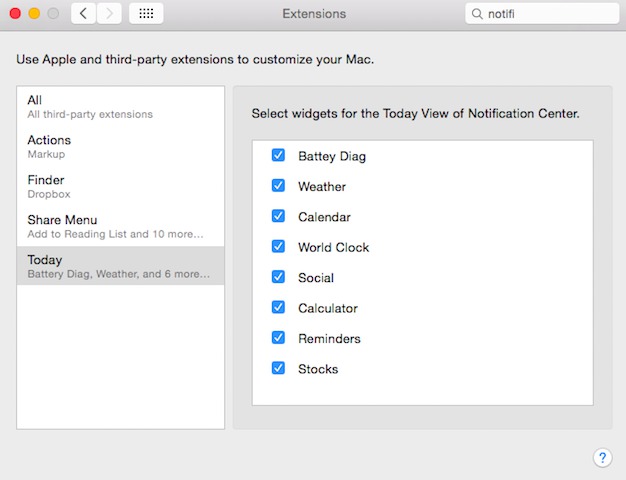Open the help question mark button
Viewport: 626px width, 480px height.
coord(602,458)
